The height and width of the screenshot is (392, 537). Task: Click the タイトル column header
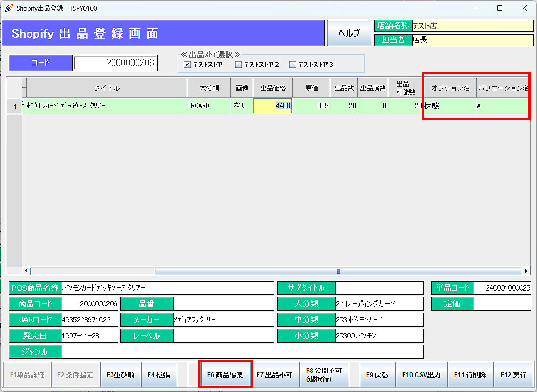[107, 88]
